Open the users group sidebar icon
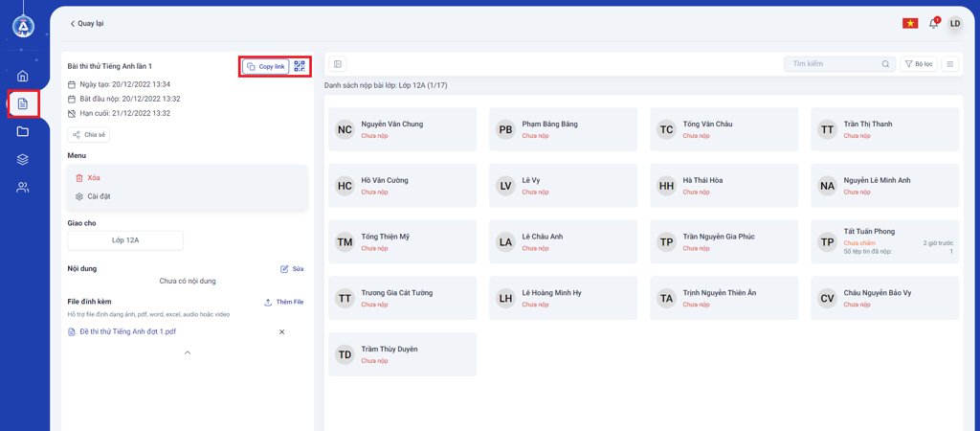The width and height of the screenshot is (980, 431). (x=23, y=188)
